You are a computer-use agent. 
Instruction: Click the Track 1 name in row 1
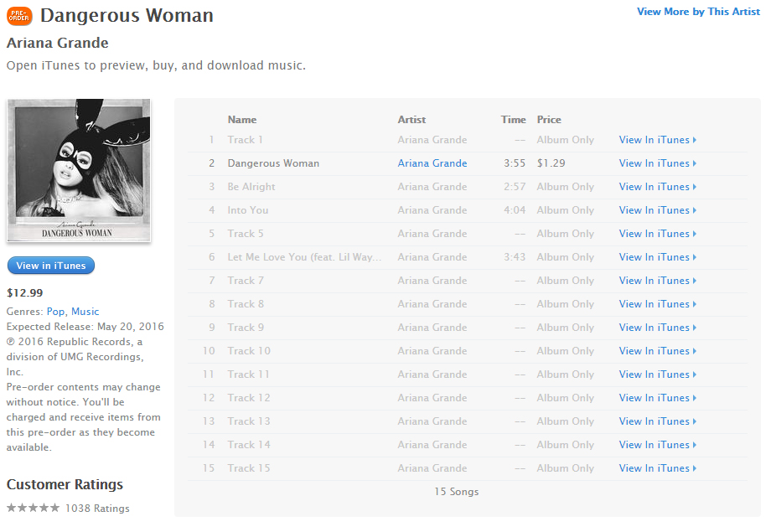tap(245, 140)
